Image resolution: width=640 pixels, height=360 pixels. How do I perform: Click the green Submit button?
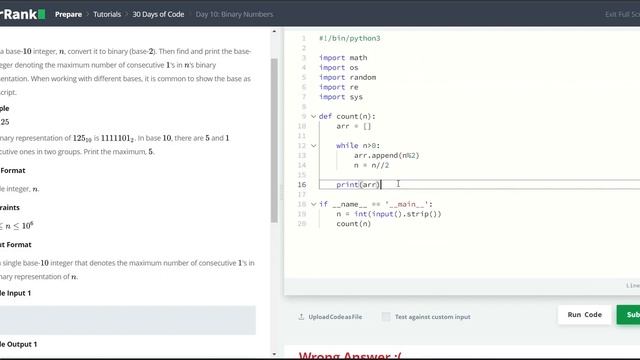click(628, 315)
